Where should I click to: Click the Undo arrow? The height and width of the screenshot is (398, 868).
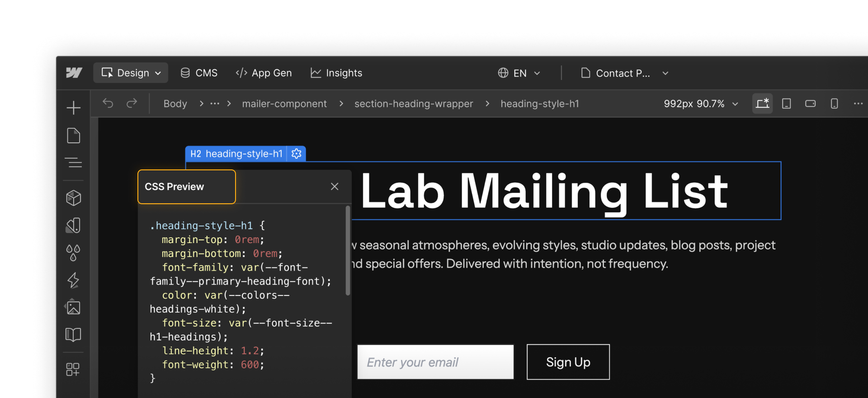(x=108, y=103)
